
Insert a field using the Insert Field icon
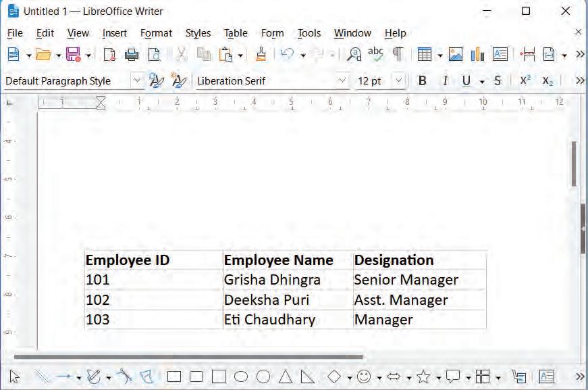(549, 55)
